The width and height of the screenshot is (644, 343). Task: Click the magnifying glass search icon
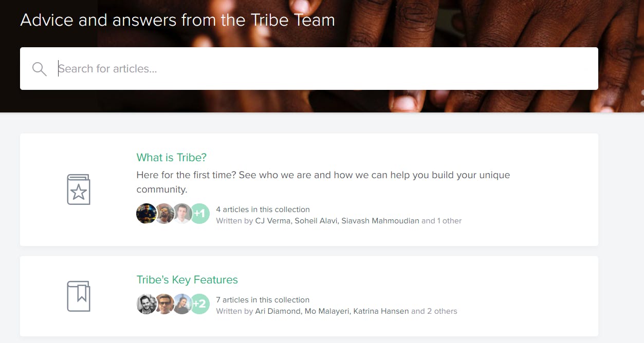[x=39, y=69]
